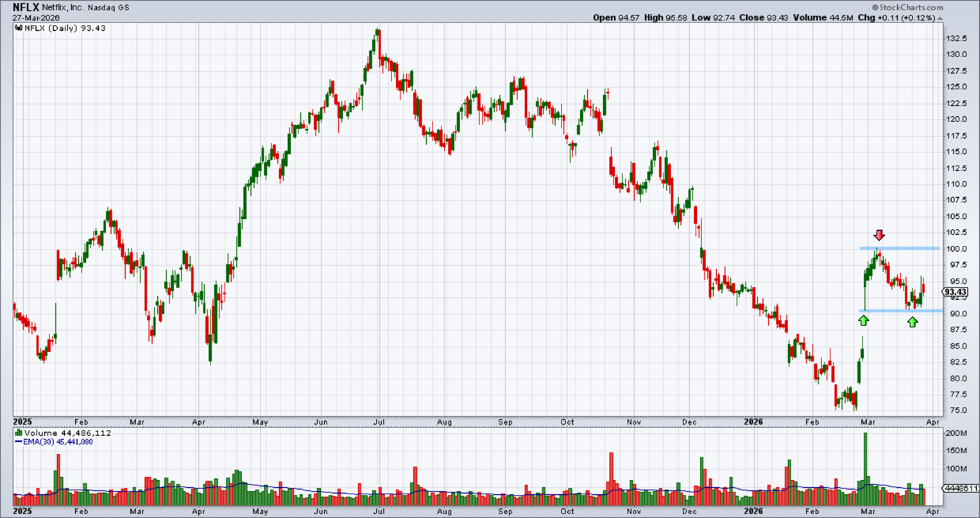Screen dimensions: 980x518
Task: Click the 77.5 price axis label
Action: [957, 395]
